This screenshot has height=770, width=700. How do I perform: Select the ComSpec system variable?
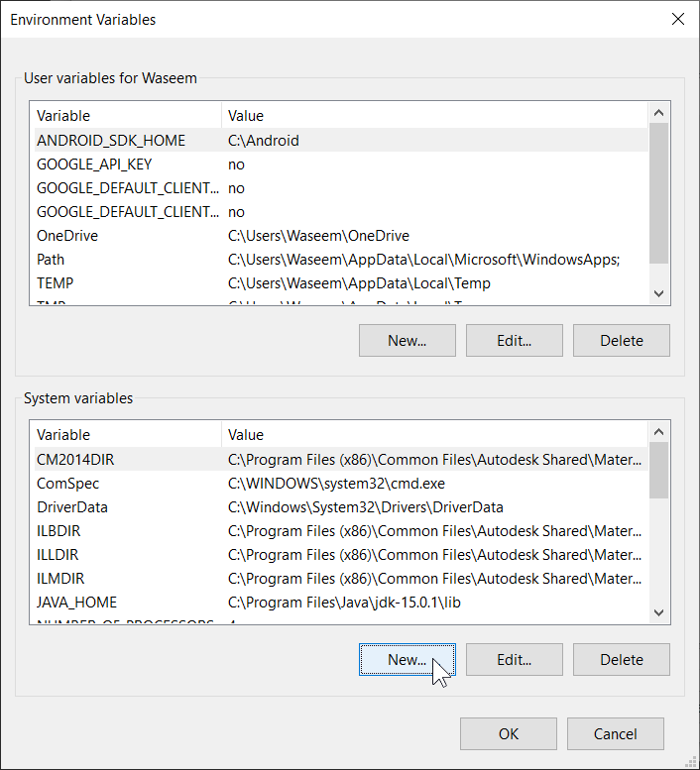click(67, 484)
